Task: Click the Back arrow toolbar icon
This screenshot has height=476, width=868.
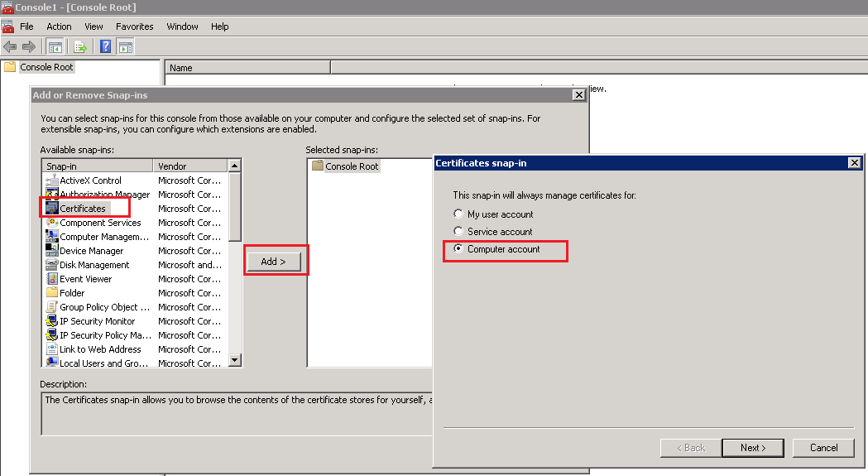Action: pyautogui.click(x=10, y=46)
